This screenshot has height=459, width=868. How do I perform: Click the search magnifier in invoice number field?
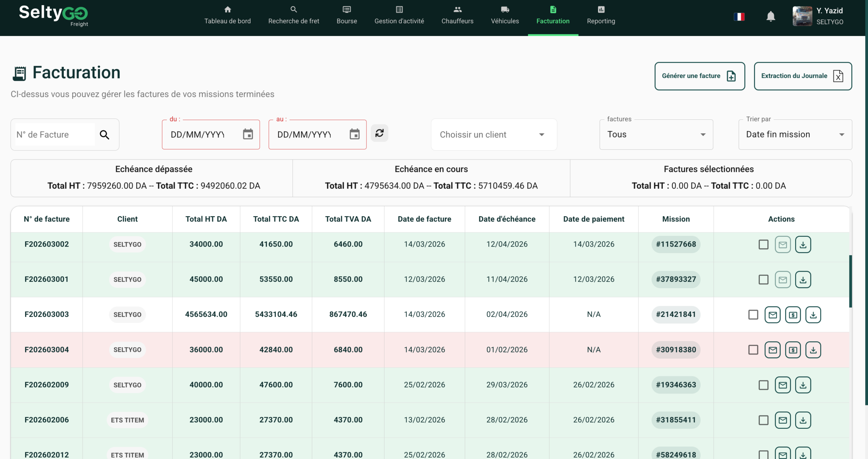click(x=104, y=135)
